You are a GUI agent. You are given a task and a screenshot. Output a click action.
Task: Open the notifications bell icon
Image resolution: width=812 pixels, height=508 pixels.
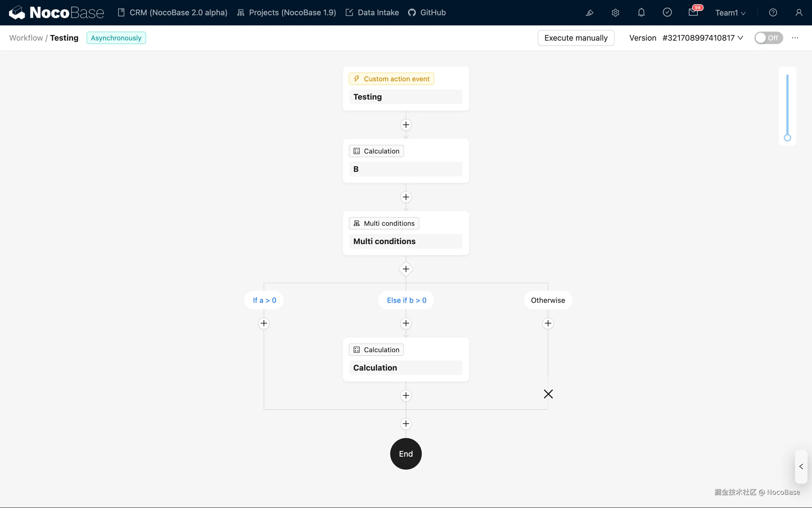click(641, 13)
